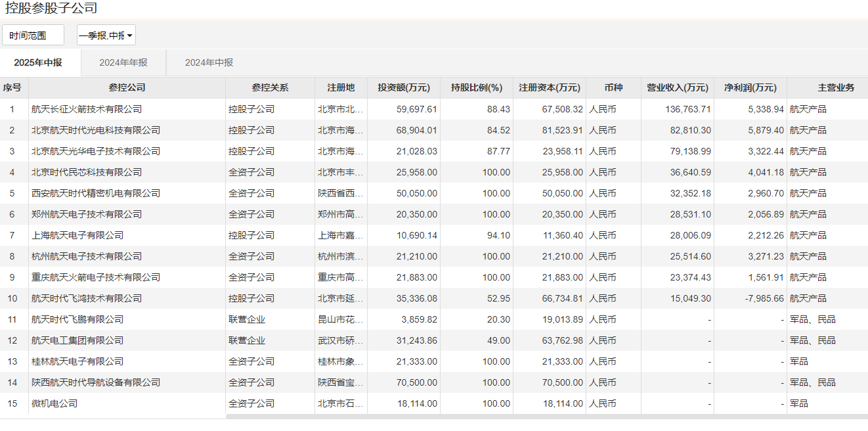Click 联营企业 in the 航天时代飞鹏 row
This screenshot has height=431, width=868.
tap(247, 319)
